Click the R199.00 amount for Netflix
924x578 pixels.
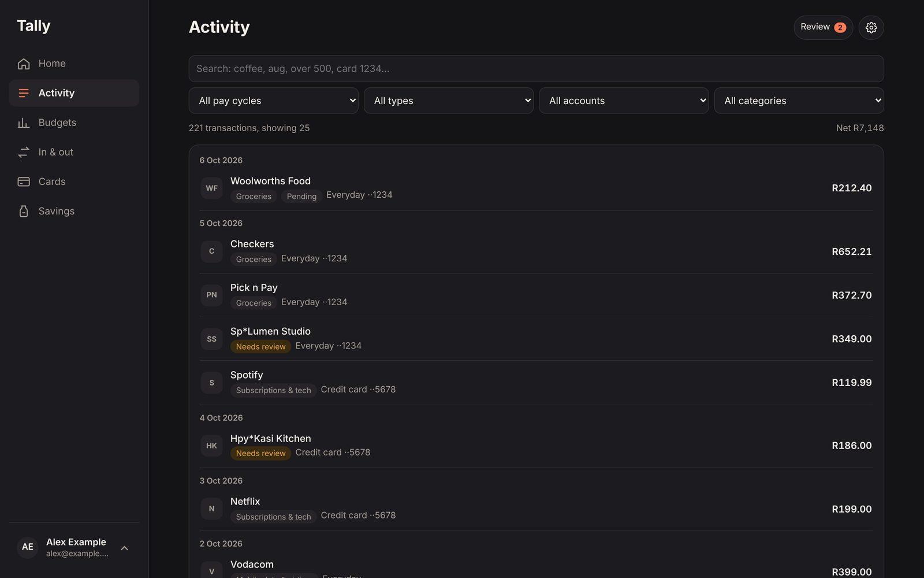[x=851, y=509]
